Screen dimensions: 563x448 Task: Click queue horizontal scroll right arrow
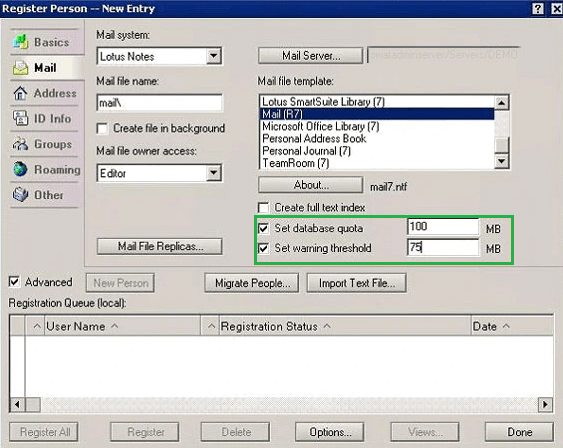(x=545, y=405)
